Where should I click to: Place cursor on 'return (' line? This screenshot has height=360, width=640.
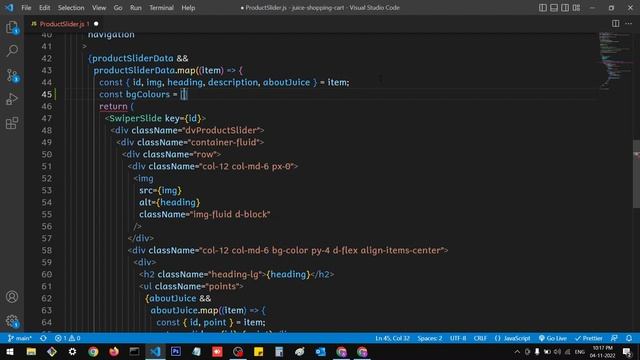pyautogui.click(x=116, y=107)
